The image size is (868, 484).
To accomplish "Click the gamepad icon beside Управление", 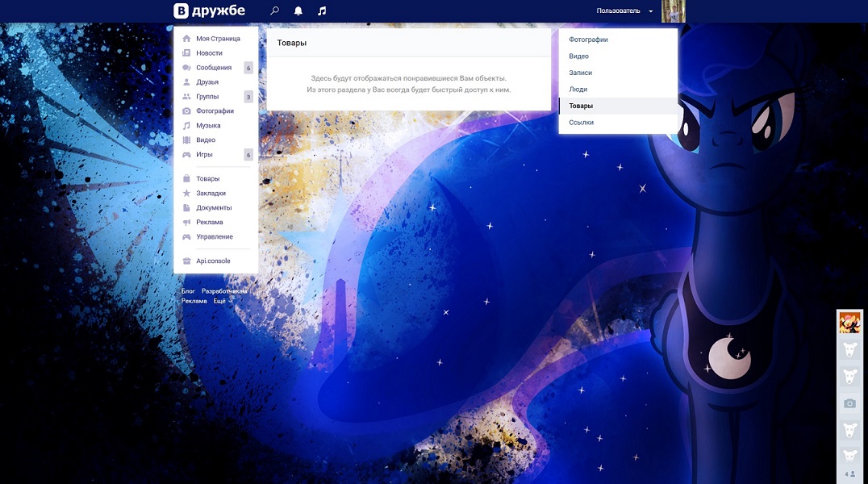I will 186,236.
